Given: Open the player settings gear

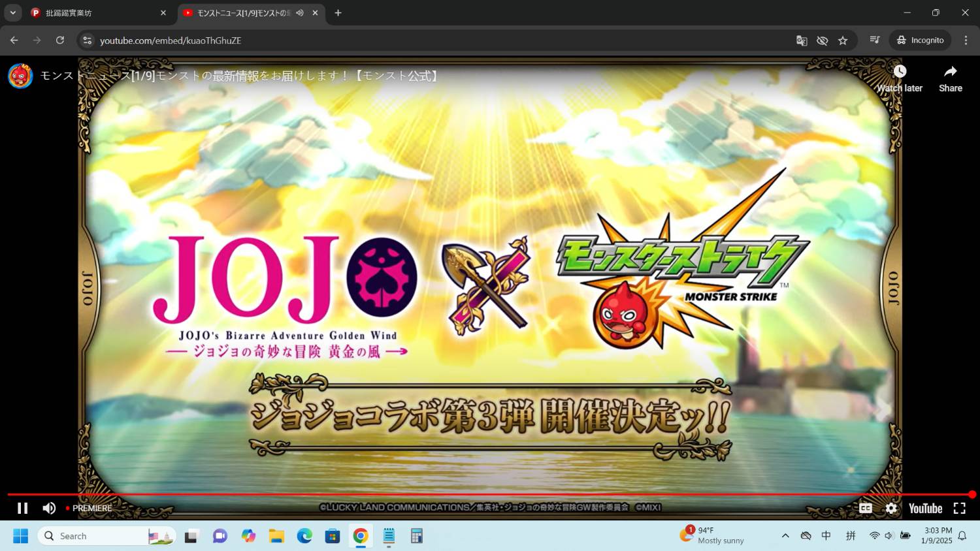Looking at the screenshot, I should [891, 508].
